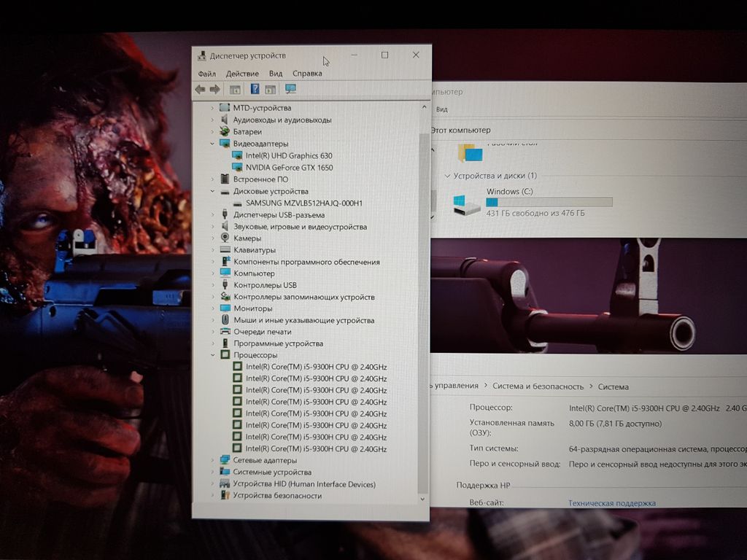Open the Вид menu in Device Manager

(276, 74)
